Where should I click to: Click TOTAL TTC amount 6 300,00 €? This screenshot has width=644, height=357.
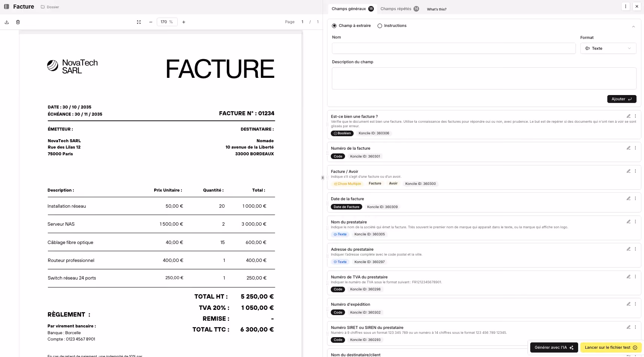pos(257,330)
